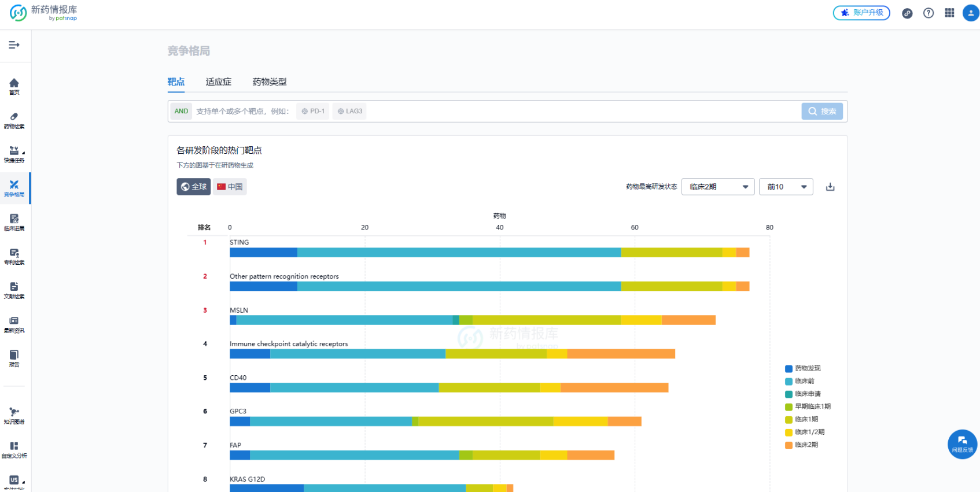Click the 竞争格局 page heading

(x=189, y=51)
